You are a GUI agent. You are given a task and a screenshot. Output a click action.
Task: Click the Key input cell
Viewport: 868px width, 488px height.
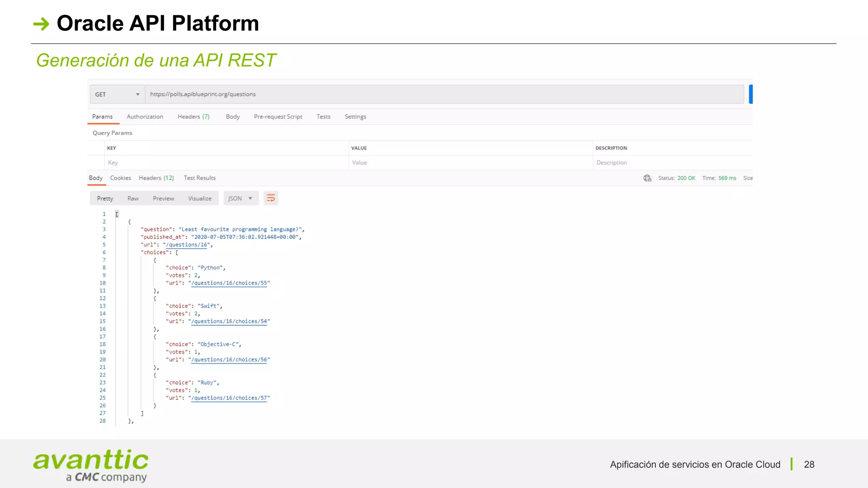[226, 163]
